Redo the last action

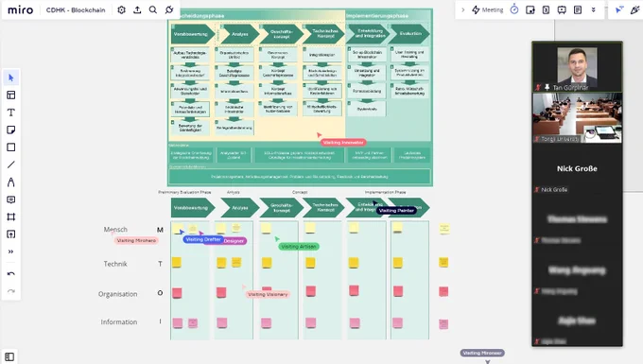tap(11, 291)
